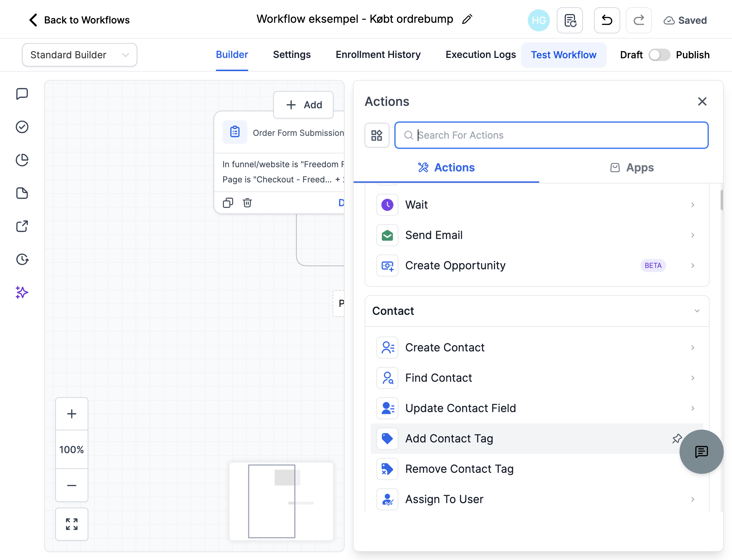This screenshot has width=732, height=560.
Task: Toggle the Draft/Publish switch
Action: coord(659,55)
